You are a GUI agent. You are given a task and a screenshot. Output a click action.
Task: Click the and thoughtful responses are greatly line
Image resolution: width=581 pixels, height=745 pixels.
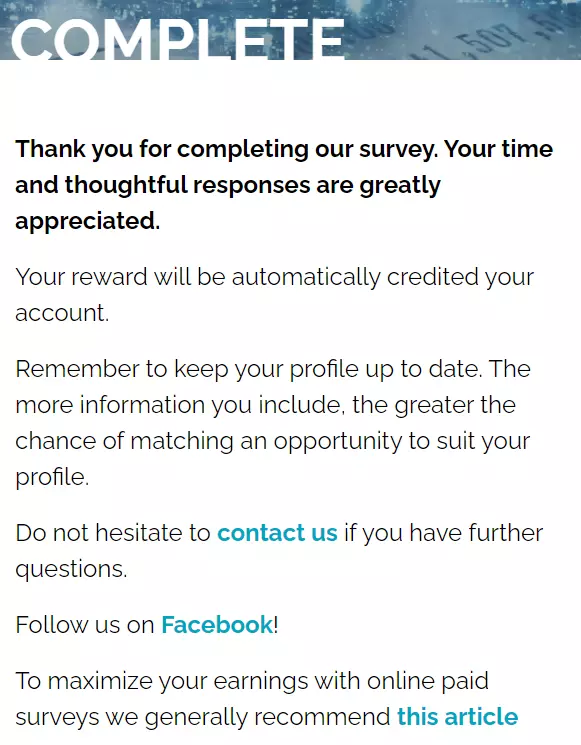tap(228, 186)
